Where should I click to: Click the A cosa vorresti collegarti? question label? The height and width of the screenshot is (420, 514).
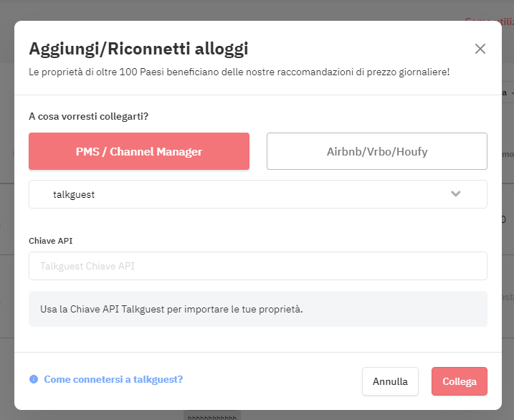88,116
